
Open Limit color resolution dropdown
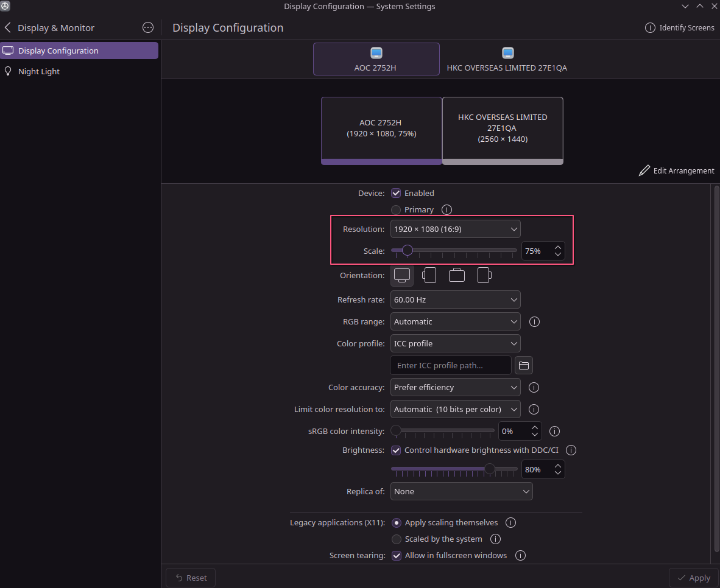(x=455, y=410)
